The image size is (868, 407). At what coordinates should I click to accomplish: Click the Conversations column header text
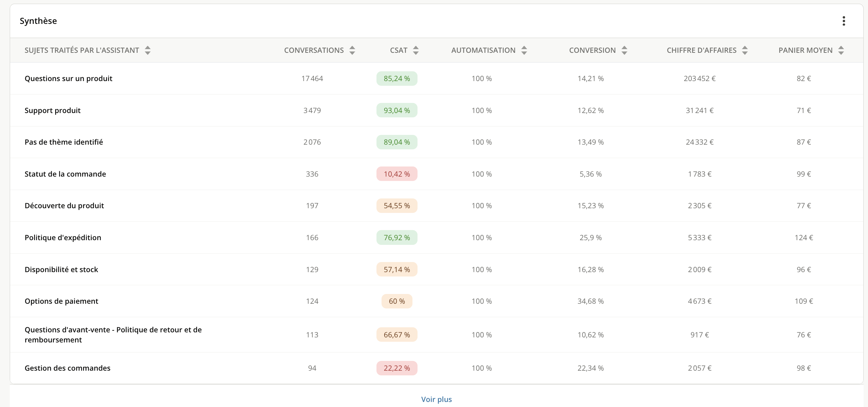(313, 50)
